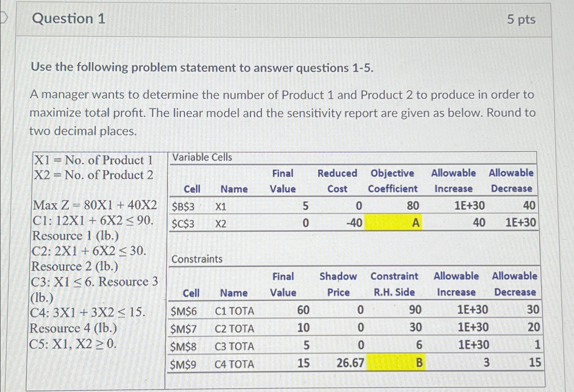Click constraint C4: 3X1 + 3X2 ≤ 15
Screen dimensions: 574x392
tap(88, 312)
